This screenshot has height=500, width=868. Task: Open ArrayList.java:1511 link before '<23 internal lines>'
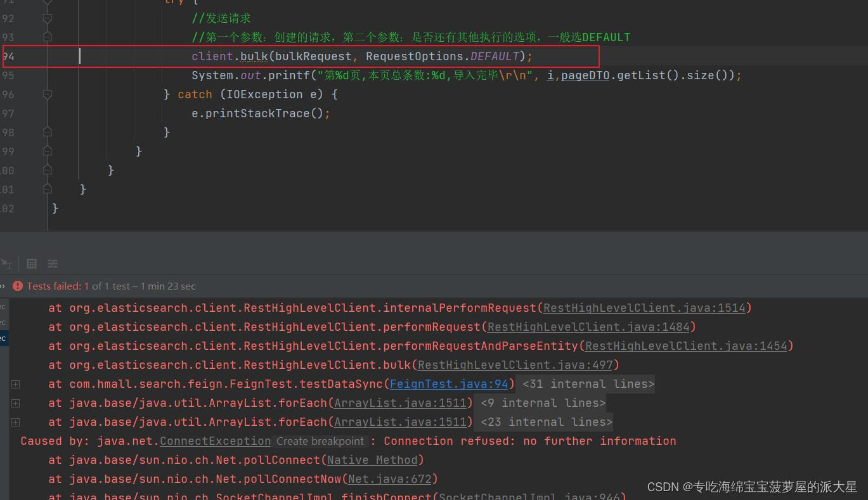(x=400, y=422)
